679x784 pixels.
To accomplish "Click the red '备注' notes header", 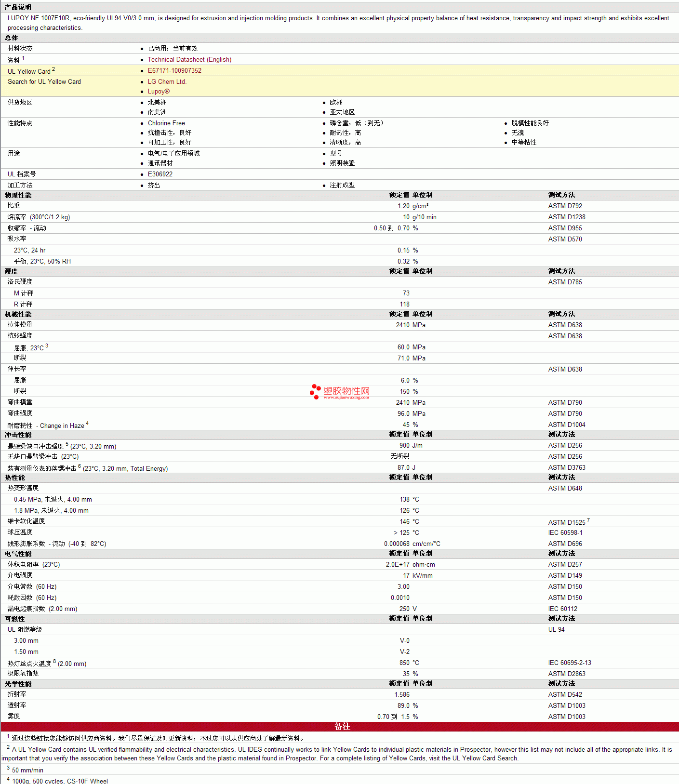I will click(x=340, y=727).
